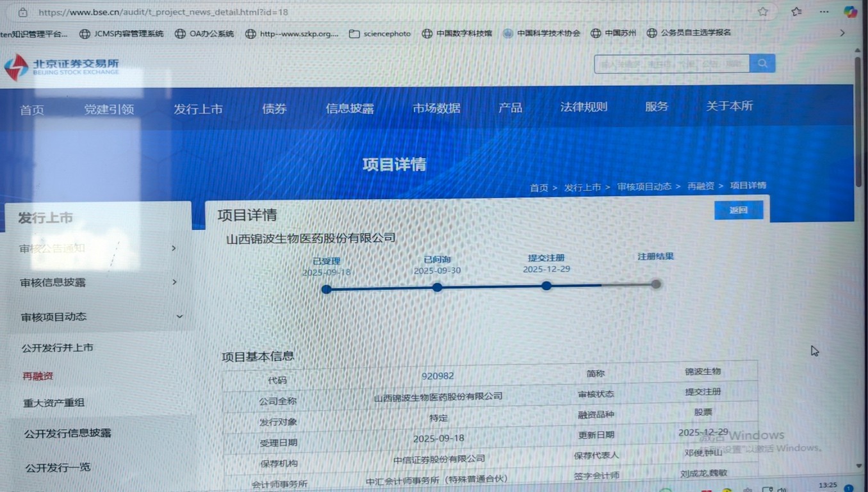Click the 已受理 timeline dot
Viewport: 868px width, 492px height.
327,290
